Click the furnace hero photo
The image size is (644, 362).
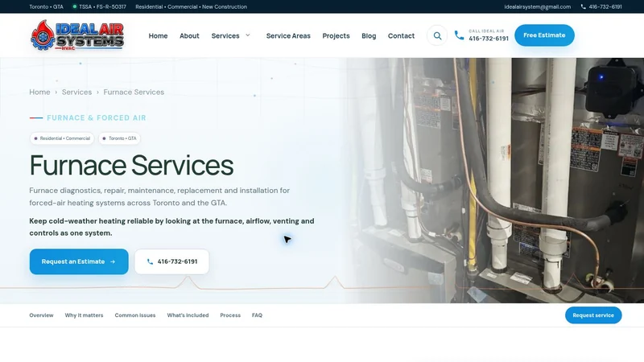495,180
